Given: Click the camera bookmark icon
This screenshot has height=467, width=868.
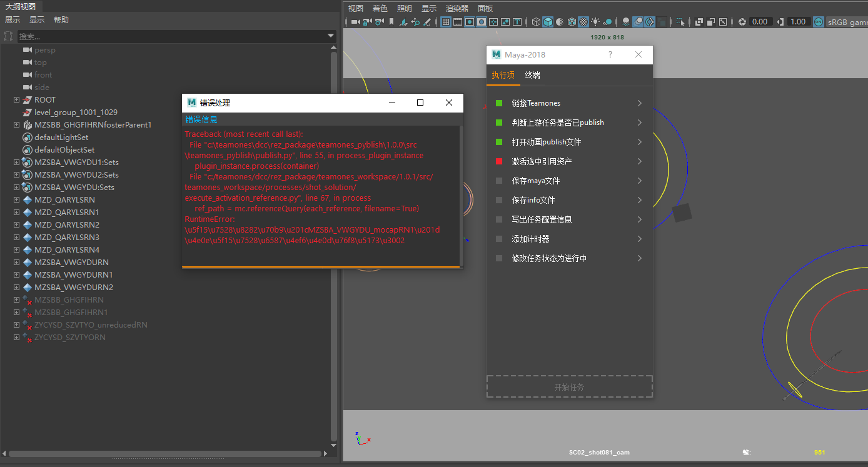Looking at the screenshot, I should tap(391, 22).
